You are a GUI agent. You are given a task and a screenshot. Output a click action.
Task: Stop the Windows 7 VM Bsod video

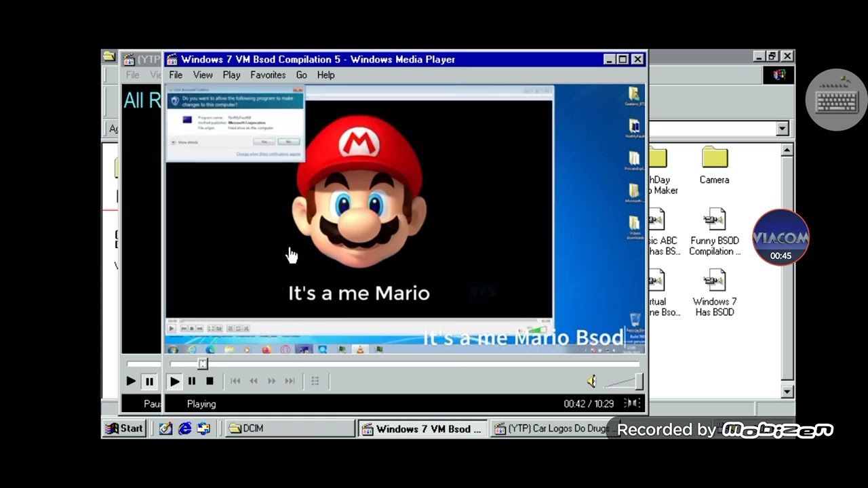tap(210, 382)
